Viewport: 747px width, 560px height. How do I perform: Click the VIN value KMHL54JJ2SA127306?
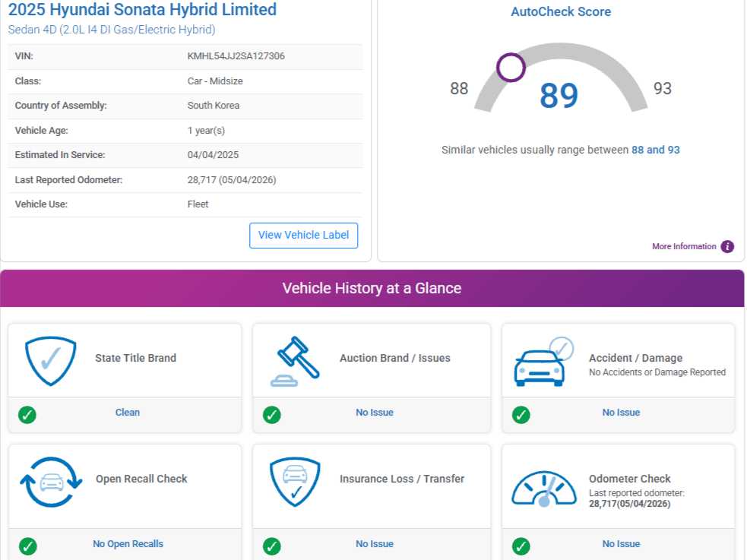coord(236,56)
